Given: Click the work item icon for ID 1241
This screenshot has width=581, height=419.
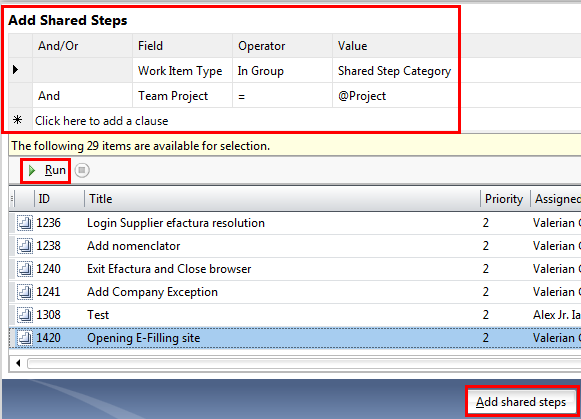Looking at the screenshot, I should [x=25, y=292].
